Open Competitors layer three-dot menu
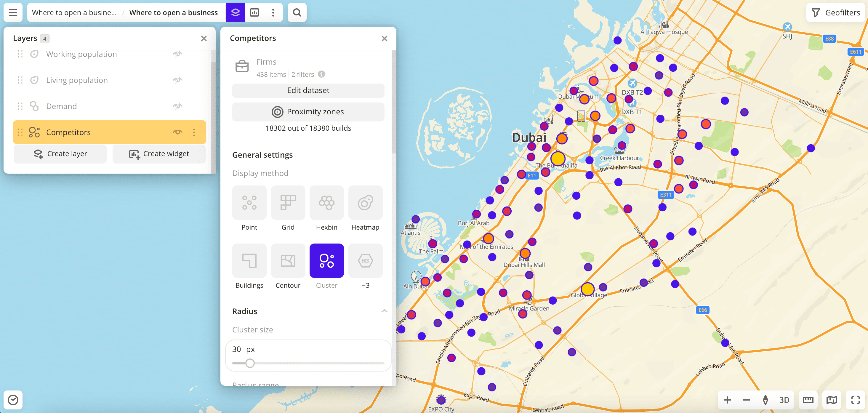 coord(194,132)
